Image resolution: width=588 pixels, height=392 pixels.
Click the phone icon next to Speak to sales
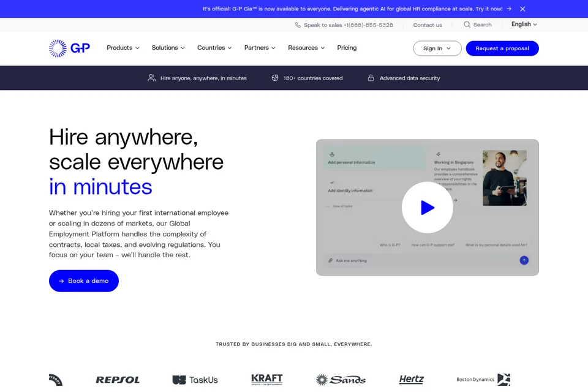pyautogui.click(x=298, y=25)
